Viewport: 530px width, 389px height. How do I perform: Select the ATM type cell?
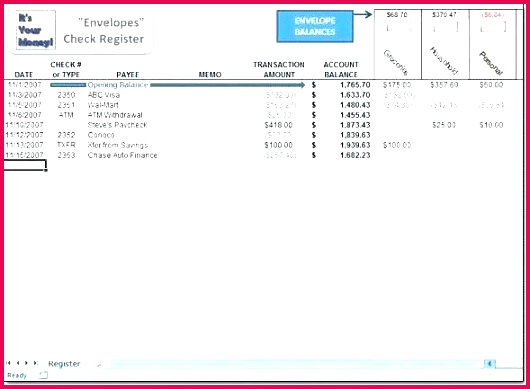click(x=66, y=115)
